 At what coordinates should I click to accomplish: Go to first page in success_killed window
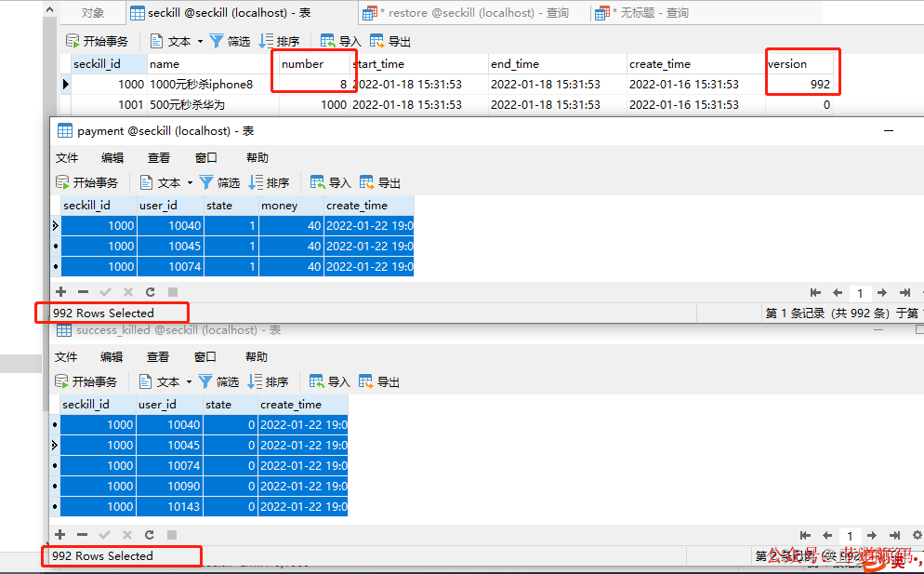click(x=806, y=535)
